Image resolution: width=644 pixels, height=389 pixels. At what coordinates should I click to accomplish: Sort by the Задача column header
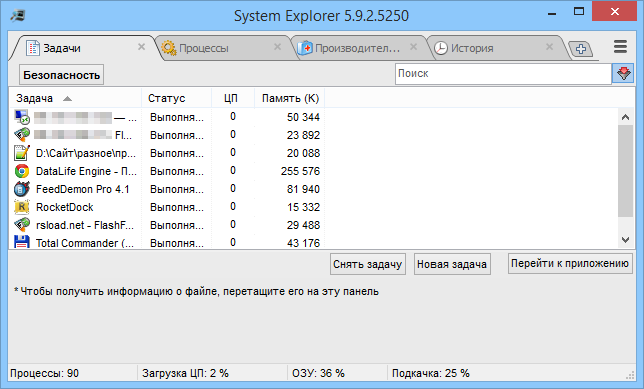[x=75, y=98]
